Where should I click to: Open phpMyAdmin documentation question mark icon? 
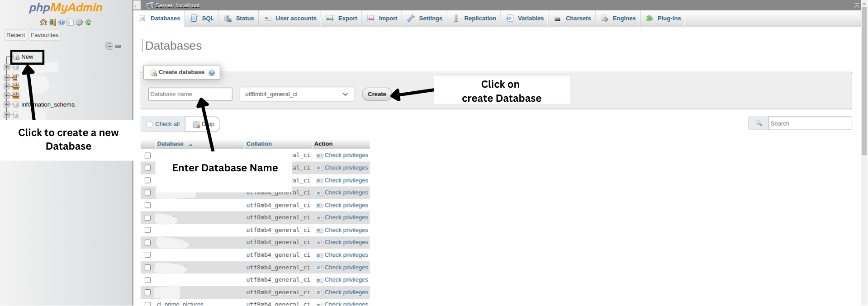[x=62, y=22]
